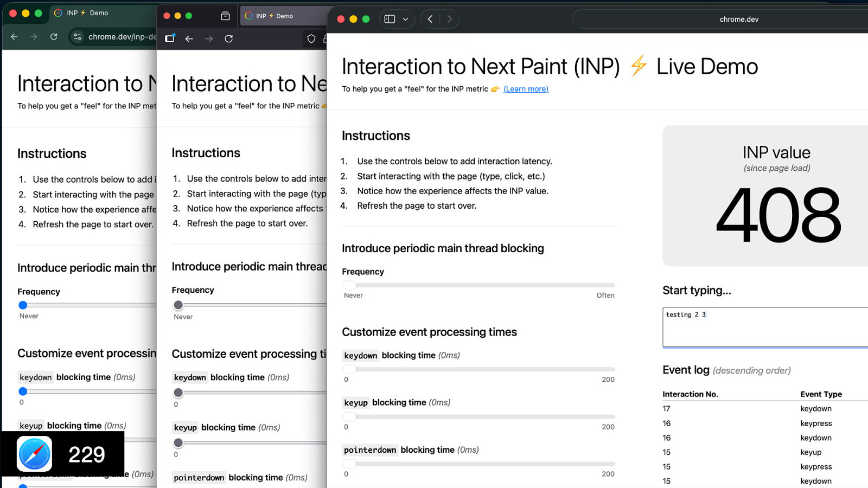Click the Start typing text area
The height and width of the screenshot is (488, 868).
click(x=765, y=327)
